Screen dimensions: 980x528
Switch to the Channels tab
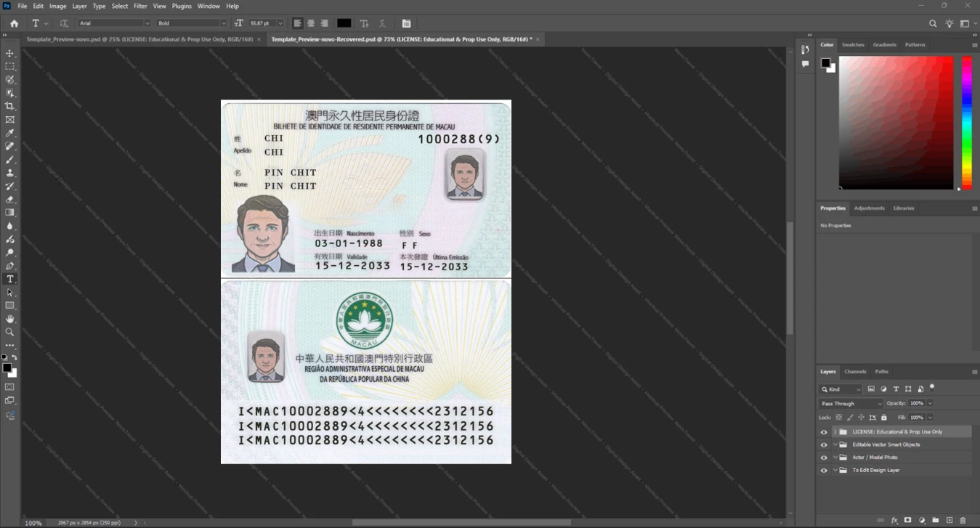[x=855, y=371]
